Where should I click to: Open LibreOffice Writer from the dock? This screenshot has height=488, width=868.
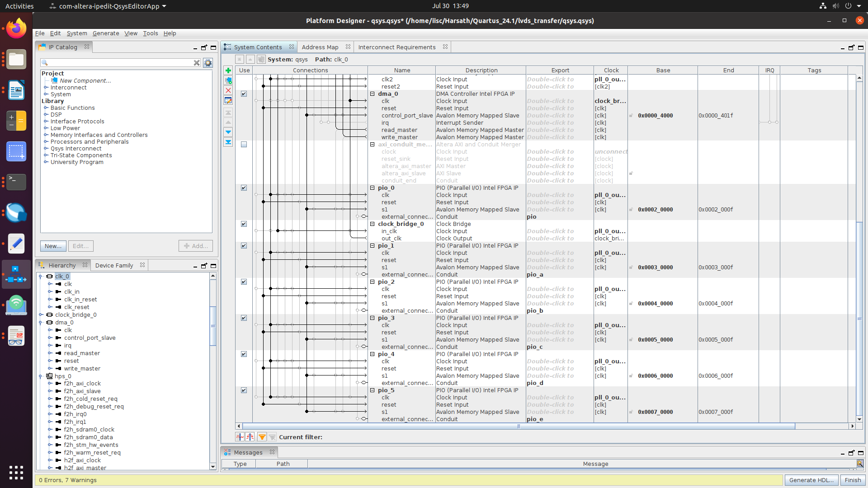pyautogui.click(x=16, y=90)
